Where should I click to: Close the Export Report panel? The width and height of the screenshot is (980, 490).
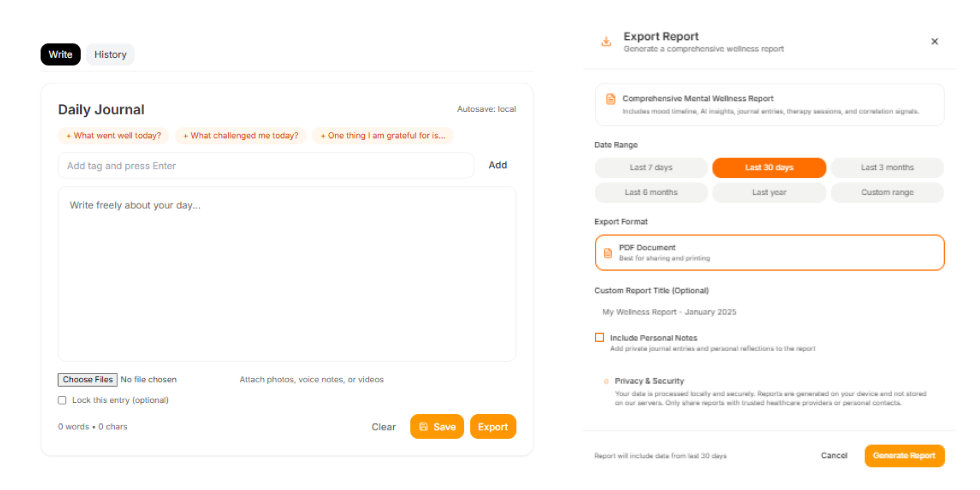click(x=934, y=41)
